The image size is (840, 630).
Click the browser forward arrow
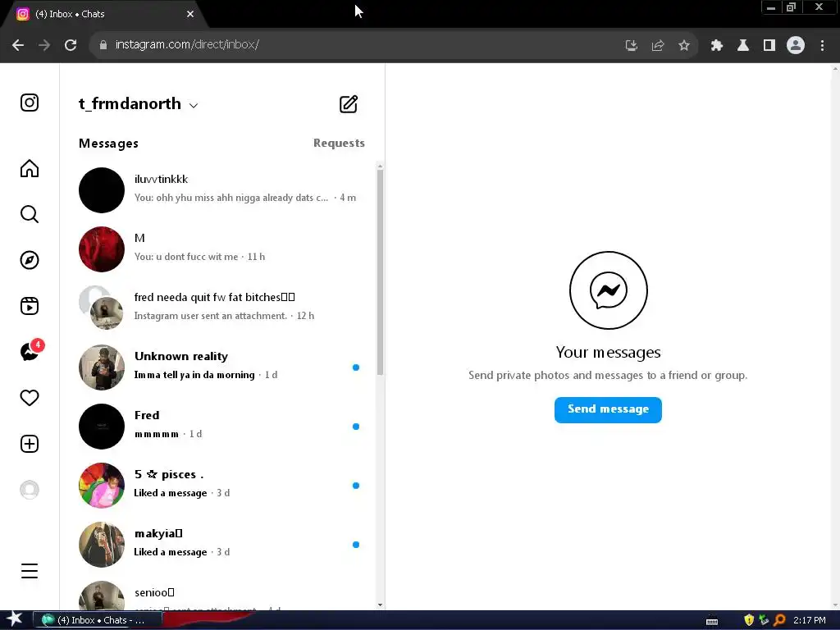point(44,45)
